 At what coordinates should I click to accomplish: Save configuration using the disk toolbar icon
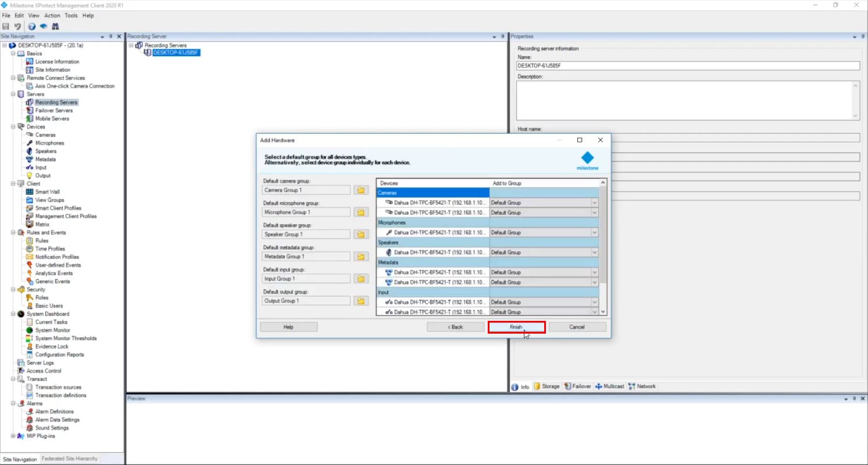(6, 26)
